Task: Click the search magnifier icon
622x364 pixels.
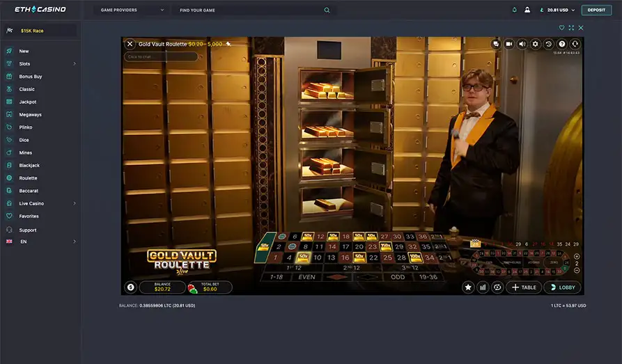Action: [327, 10]
